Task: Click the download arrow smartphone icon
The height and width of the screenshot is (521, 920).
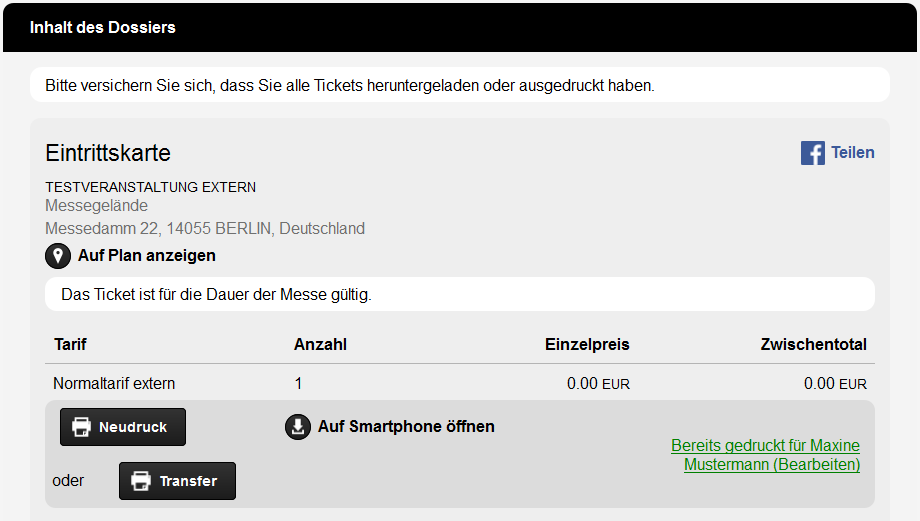Action: (x=298, y=427)
